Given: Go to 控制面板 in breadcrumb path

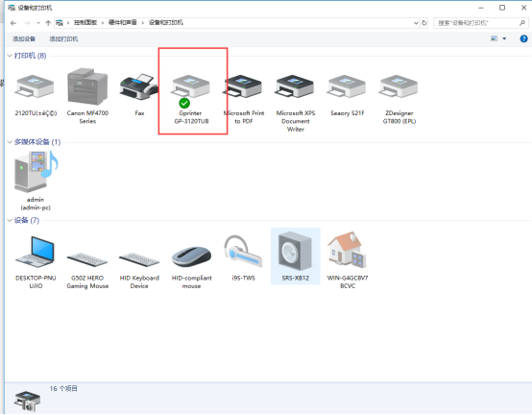Looking at the screenshot, I should (x=85, y=22).
